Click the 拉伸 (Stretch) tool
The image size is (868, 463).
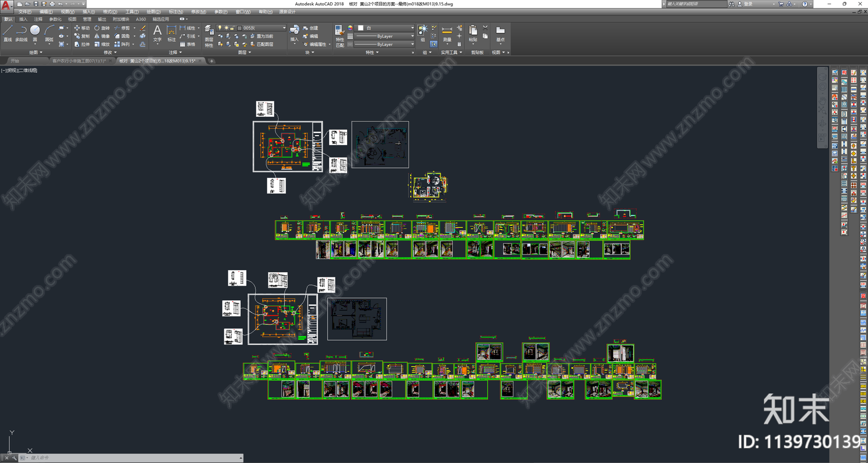click(82, 44)
